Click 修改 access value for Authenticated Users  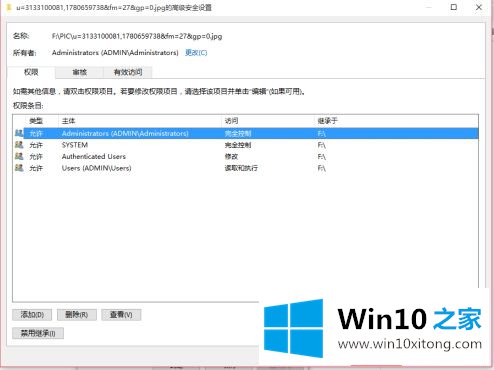pos(231,156)
